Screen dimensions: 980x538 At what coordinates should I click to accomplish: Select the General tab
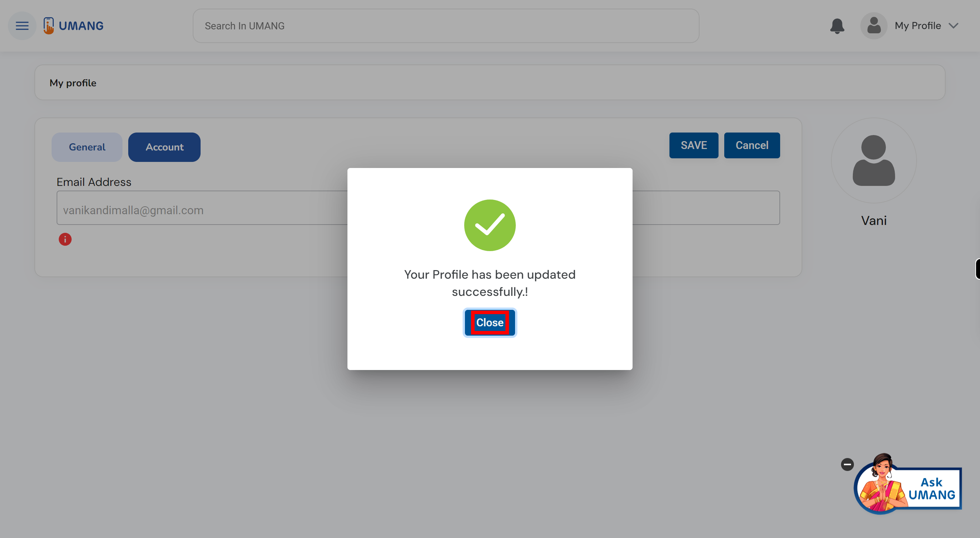pyautogui.click(x=87, y=146)
